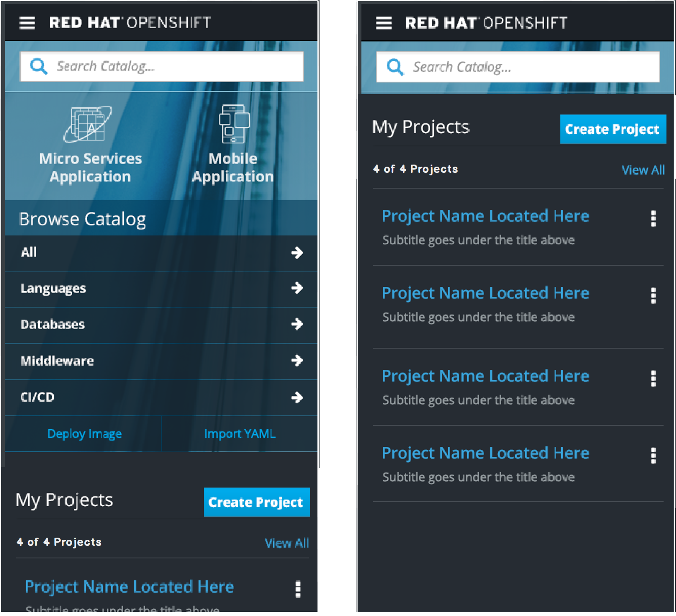
Task: Click Mobile Application label text
Action: (233, 167)
